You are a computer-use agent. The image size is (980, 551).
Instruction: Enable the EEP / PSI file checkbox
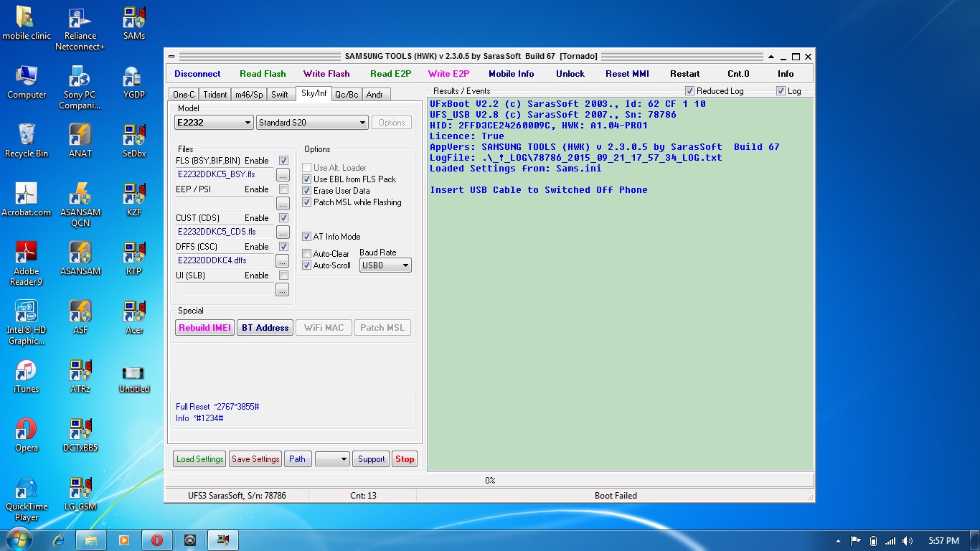pos(283,189)
